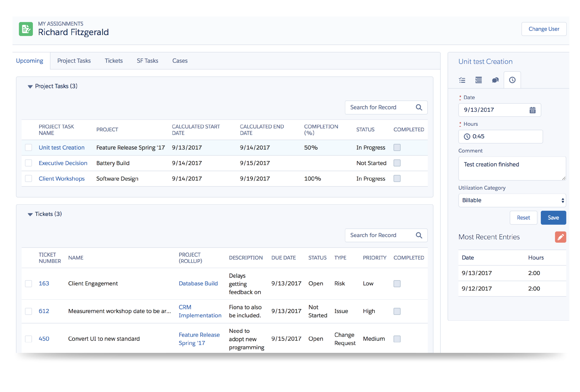
Task: Click the 9/12/2017 recent entry row
Action: point(512,289)
